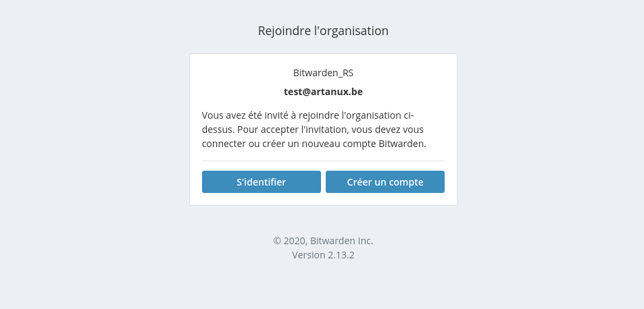
Task: Select the Bitwarden_RS organization name
Action: [323, 73]
